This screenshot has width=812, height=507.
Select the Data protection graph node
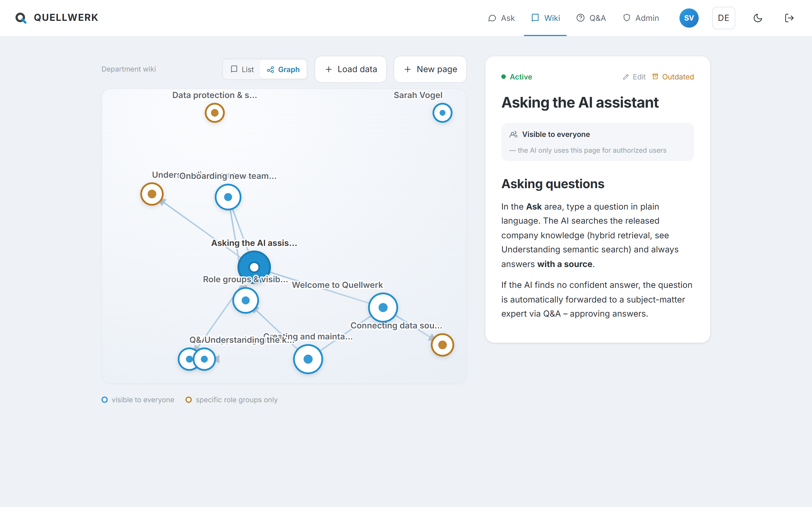[215, 113]
